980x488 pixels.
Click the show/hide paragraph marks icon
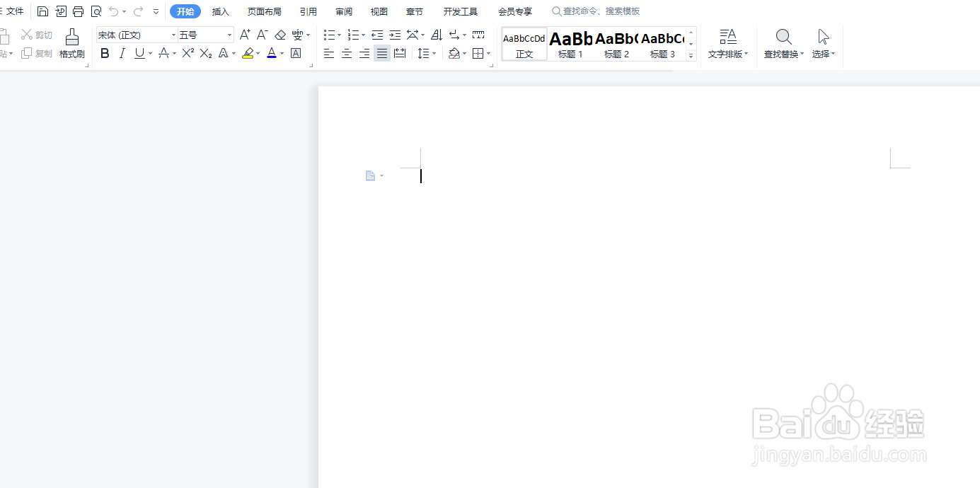click(454, 35)
